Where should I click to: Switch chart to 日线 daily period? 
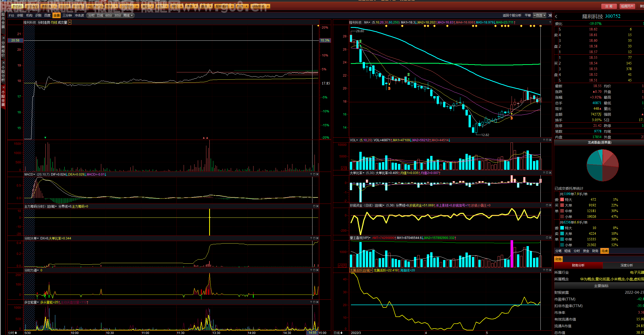click(100, 15)
